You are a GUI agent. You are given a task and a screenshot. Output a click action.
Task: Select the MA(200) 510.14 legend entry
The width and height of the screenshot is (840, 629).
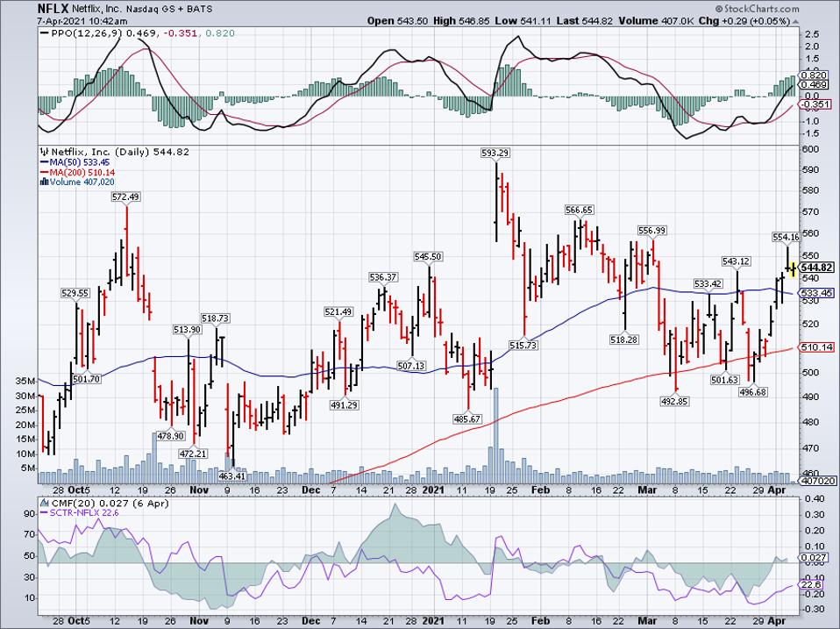coord(77,173)
